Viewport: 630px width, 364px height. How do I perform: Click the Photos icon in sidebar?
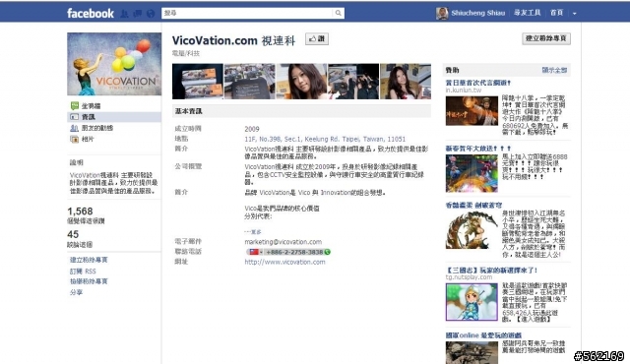[75, 140]
